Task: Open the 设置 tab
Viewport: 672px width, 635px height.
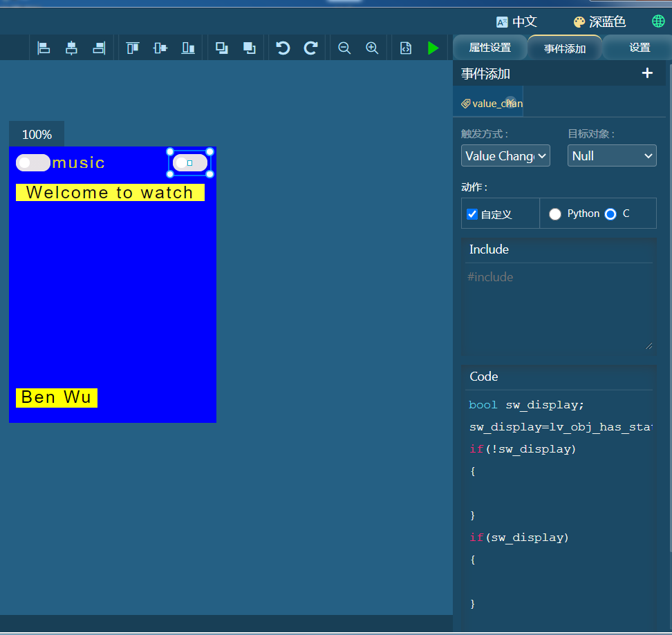Action: (x=639, y=48)
